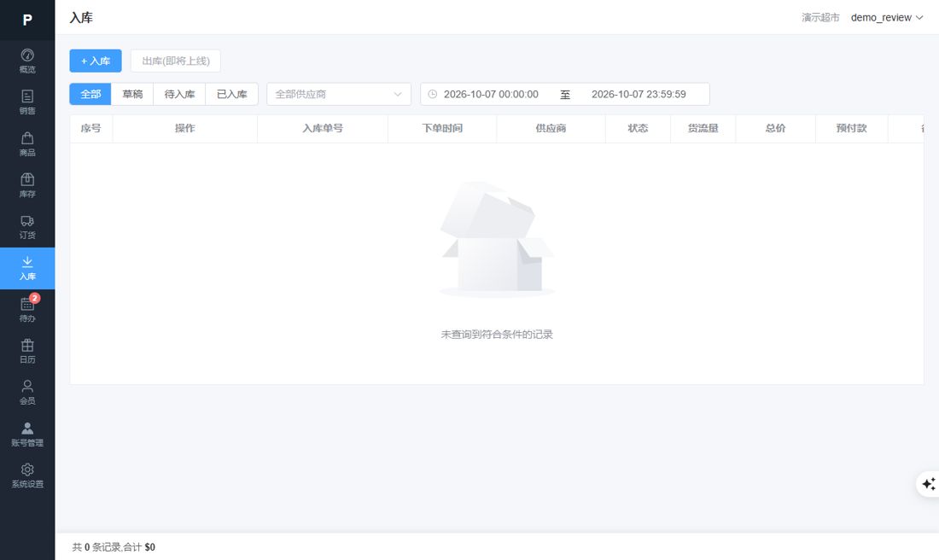Screen dimensions: 939x560
Task: Click the 演示超市 store name
Action: [x=820, y=17]
